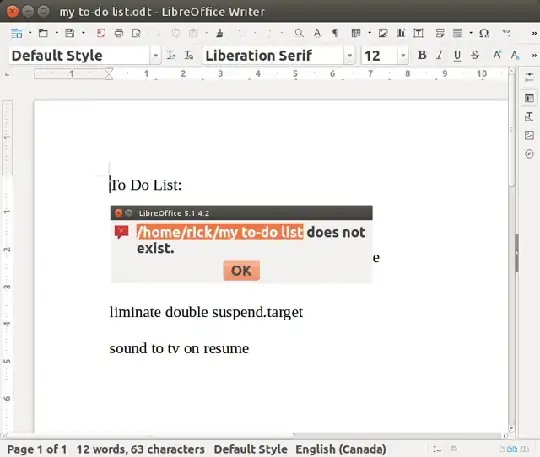This screenshot has height=457, width=540.
Task: Close the LibreOffice 5.1.4.2 error dialog
Action: 118,213
